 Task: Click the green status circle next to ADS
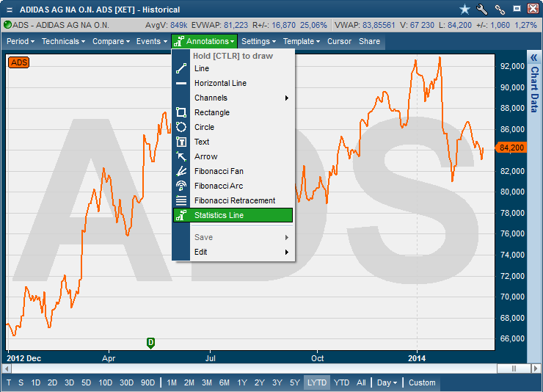(x=7, y=25)
